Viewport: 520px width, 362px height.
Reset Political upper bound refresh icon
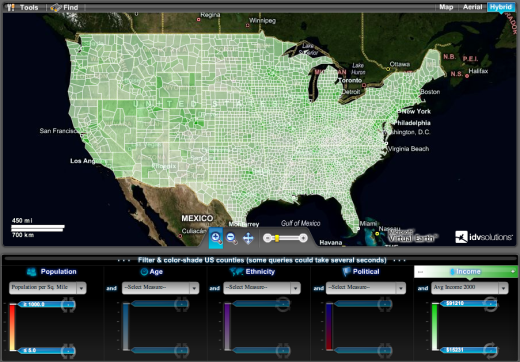tap(385, 304)
